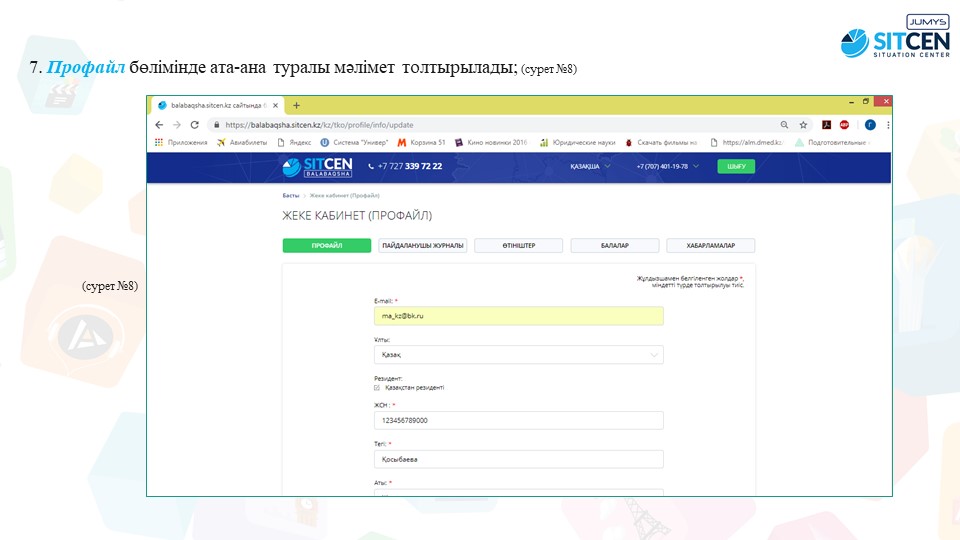Click the green ШЫҒУ logout button
The width and height of the screenshot is (960, 540).
(x=736, y=166)
